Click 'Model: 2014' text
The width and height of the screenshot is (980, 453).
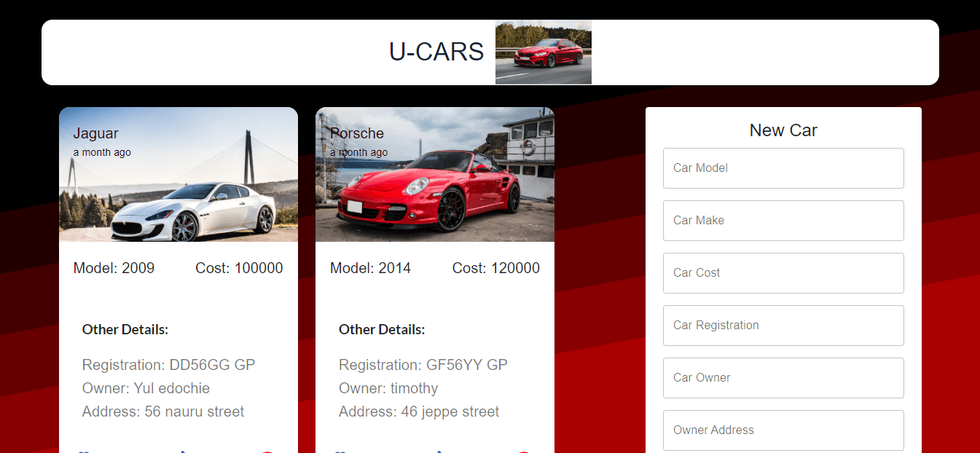coord(370,268)
